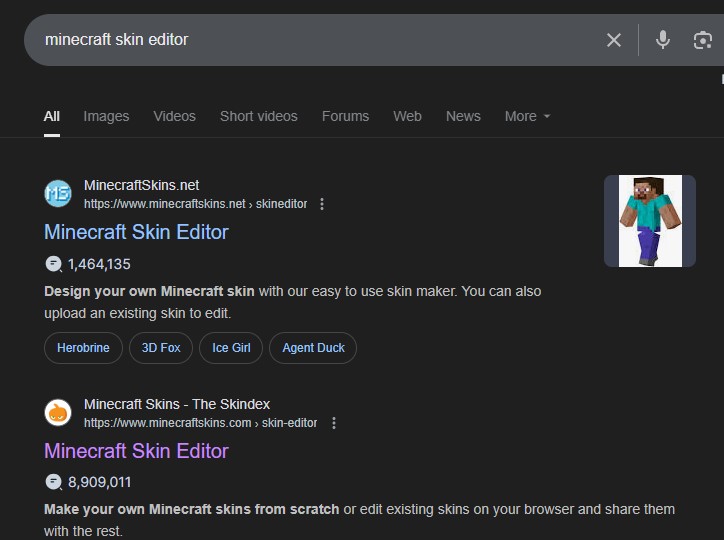Click the URL https://www.minecraftskins.com › skin-editor

(200, 423)
